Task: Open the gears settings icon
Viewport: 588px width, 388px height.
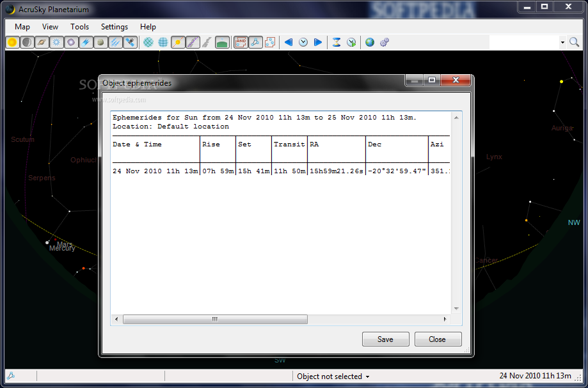Action: pos(385,42)
